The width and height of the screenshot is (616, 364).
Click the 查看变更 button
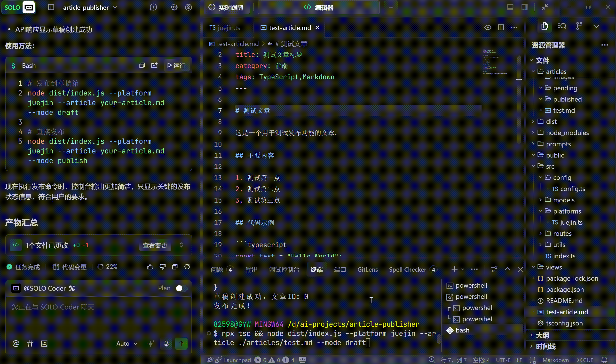click(155, 245)
